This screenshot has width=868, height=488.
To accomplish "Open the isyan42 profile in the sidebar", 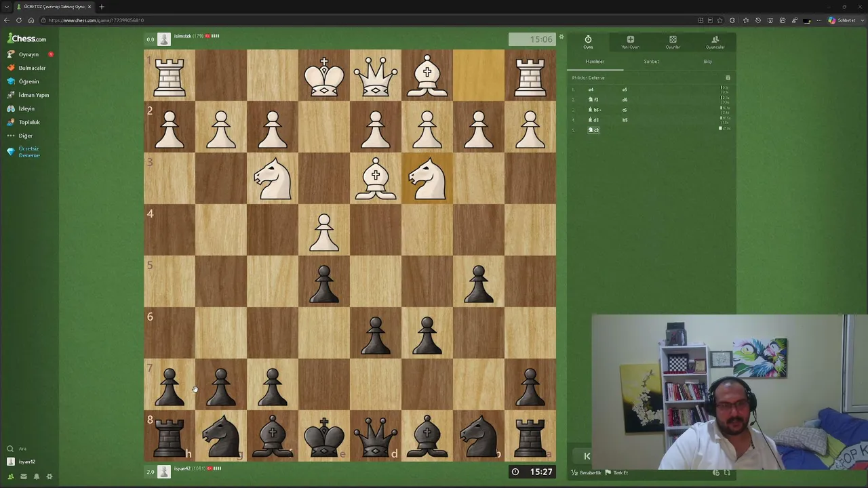I will [x=20, y=462].
